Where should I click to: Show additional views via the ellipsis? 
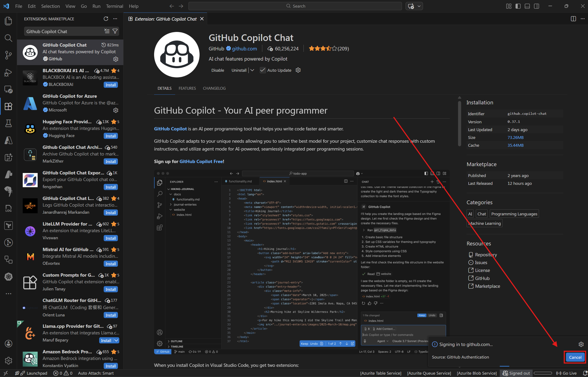[8, 293]
